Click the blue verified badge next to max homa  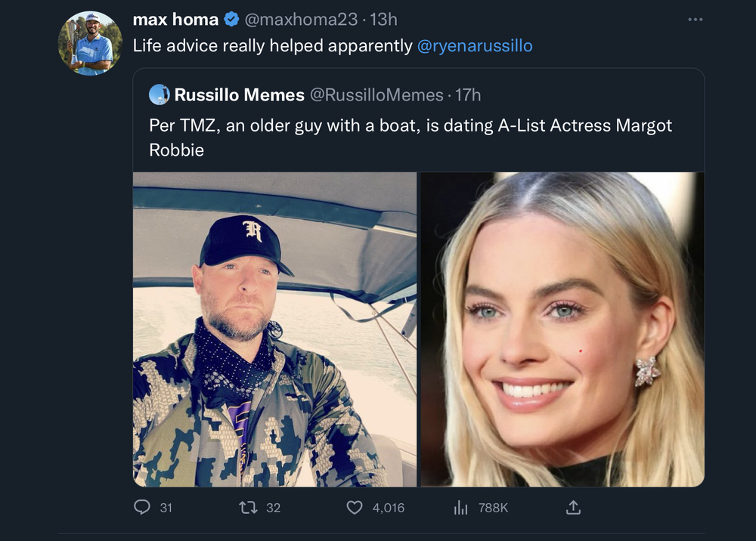pos(233,20)
